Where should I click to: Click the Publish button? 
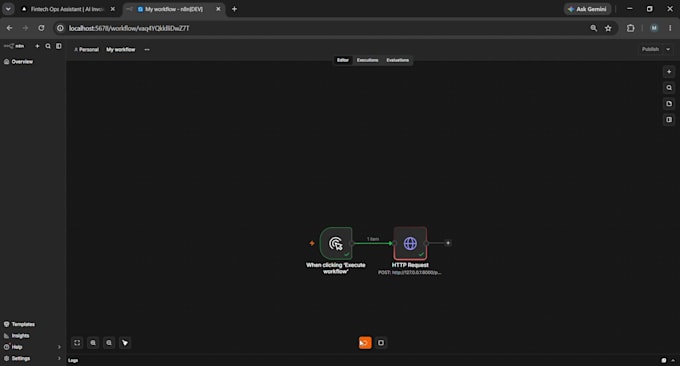650,49
